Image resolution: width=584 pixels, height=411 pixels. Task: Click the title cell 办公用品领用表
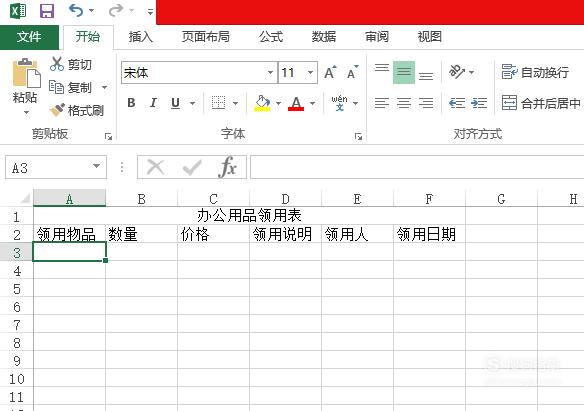point(249,216)
